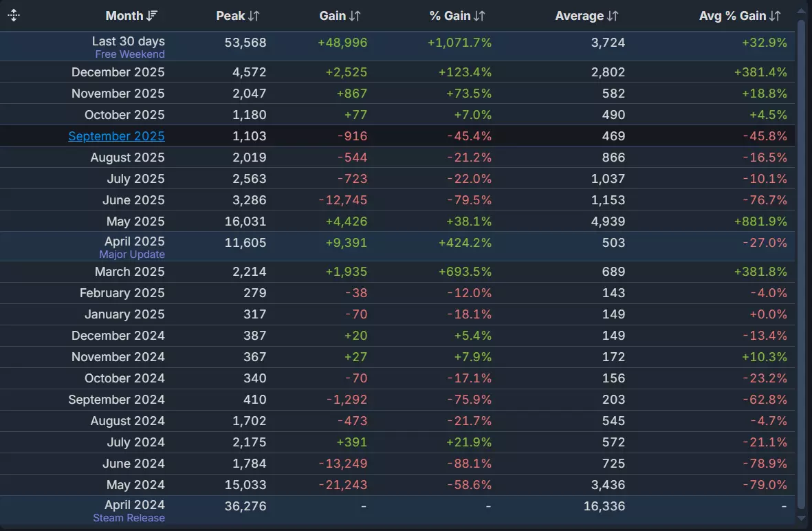This screenshot has width=812, height=531.
Task: Click the sort icon next to Month
Action: pyautogui.click(x=153, y=16)
